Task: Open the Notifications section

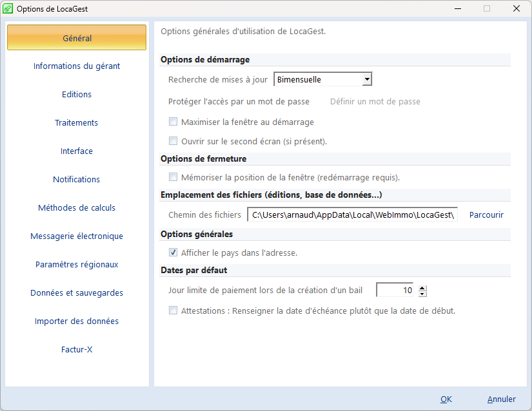Action: 77,179
